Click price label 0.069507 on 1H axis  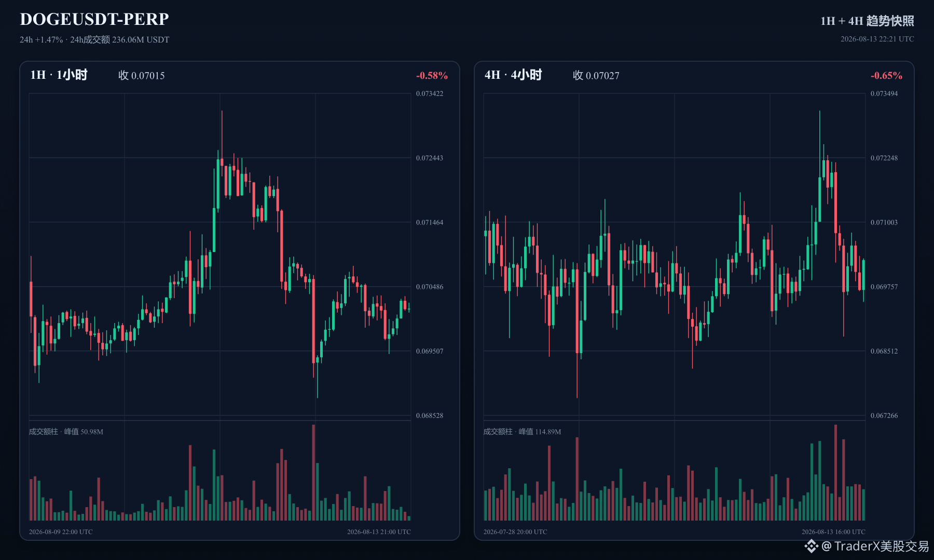click(430, 351)
